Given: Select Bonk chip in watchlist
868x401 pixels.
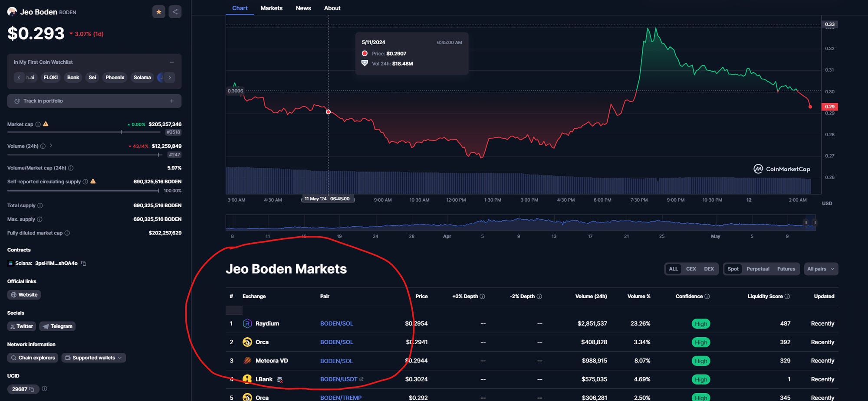Looking at the screenshot, I should [73, 78].
